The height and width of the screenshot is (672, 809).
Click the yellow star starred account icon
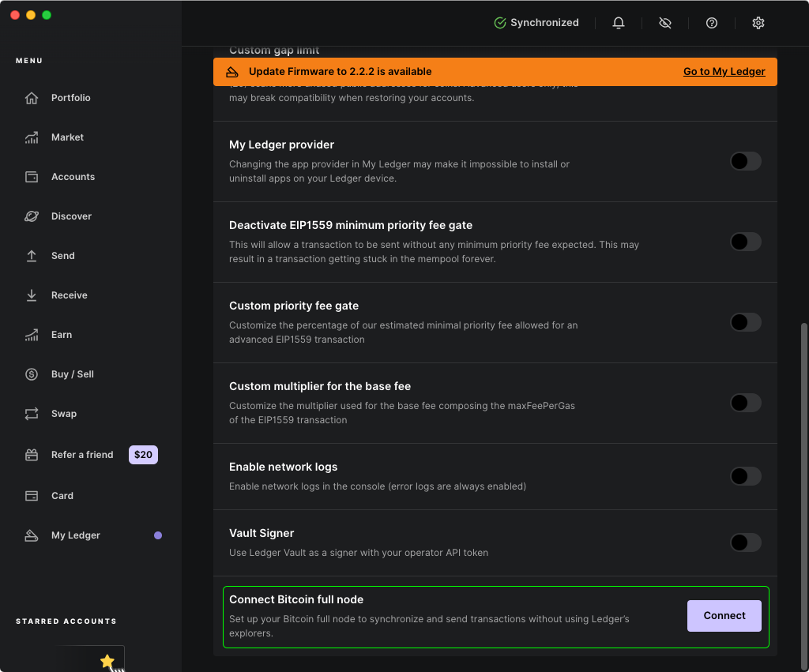(107, 661)
